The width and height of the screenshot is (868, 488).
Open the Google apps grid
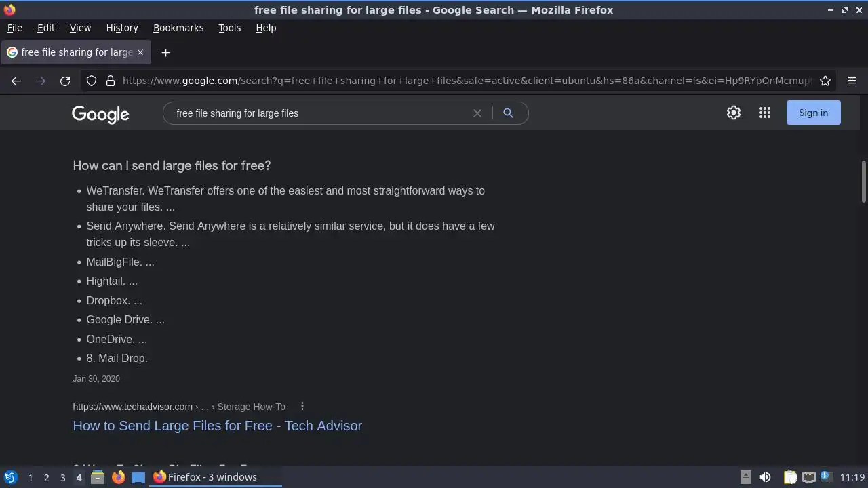pos(765,113)
